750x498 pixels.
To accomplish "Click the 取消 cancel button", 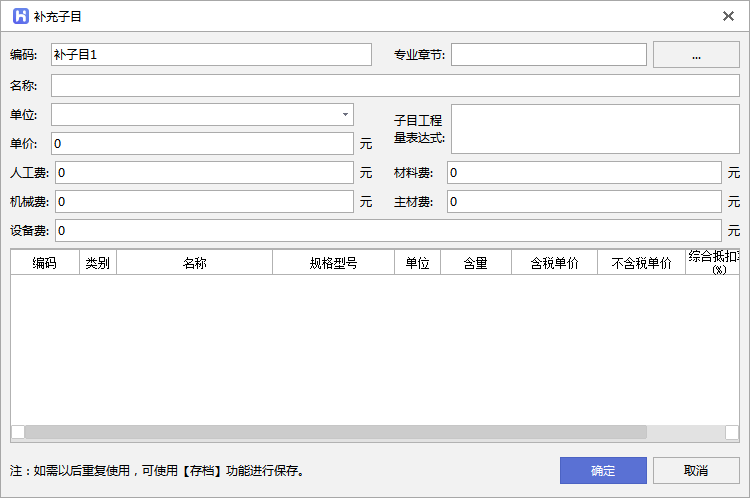I will point(696,470).
